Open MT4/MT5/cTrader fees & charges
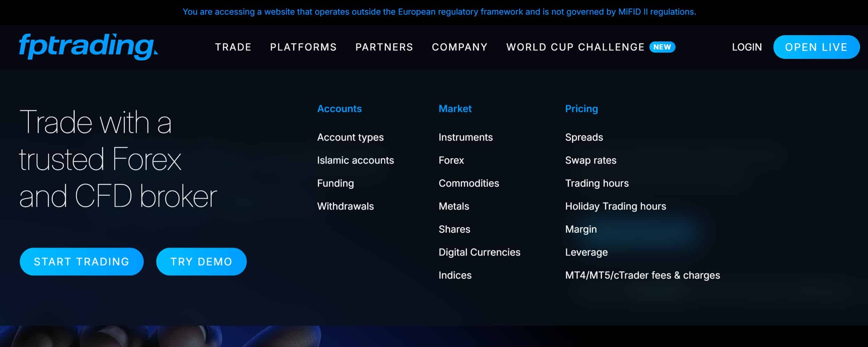The width and height of the screenshot is (868, 347). pos(642,275)
